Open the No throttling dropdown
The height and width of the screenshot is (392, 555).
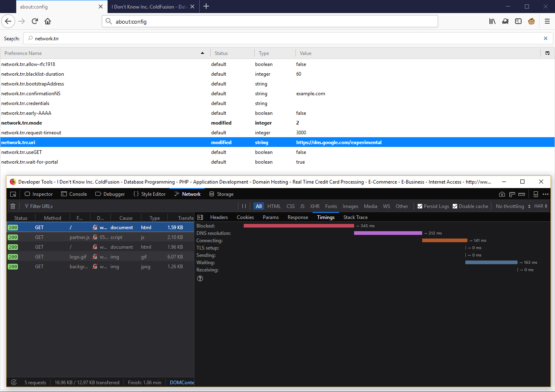[x=513, y=206]
